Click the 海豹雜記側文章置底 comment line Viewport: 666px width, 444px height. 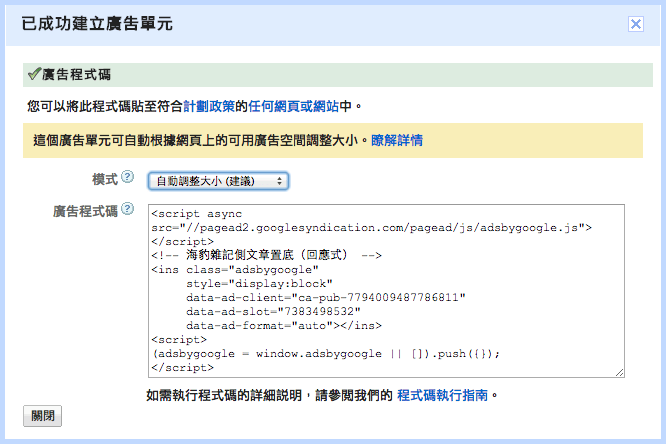tap(266, 255)
